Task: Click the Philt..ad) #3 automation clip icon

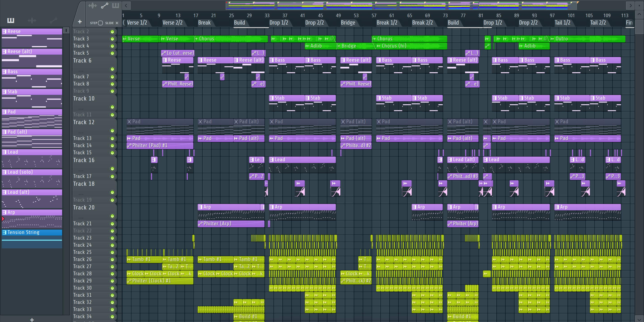Action: tap(450, 176)
